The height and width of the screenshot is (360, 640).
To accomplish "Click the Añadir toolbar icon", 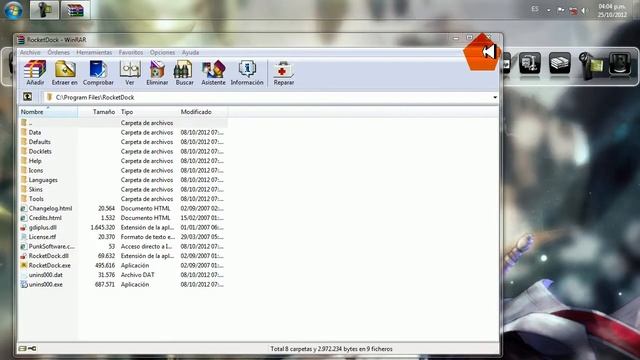I will click(35, 73).
